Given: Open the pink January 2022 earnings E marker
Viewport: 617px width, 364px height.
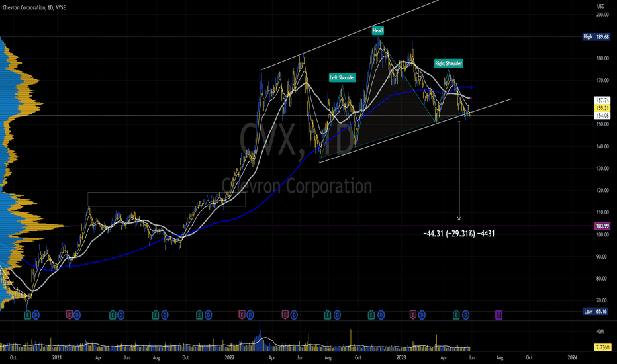Looking at the screenshot, I should point(242,315).
